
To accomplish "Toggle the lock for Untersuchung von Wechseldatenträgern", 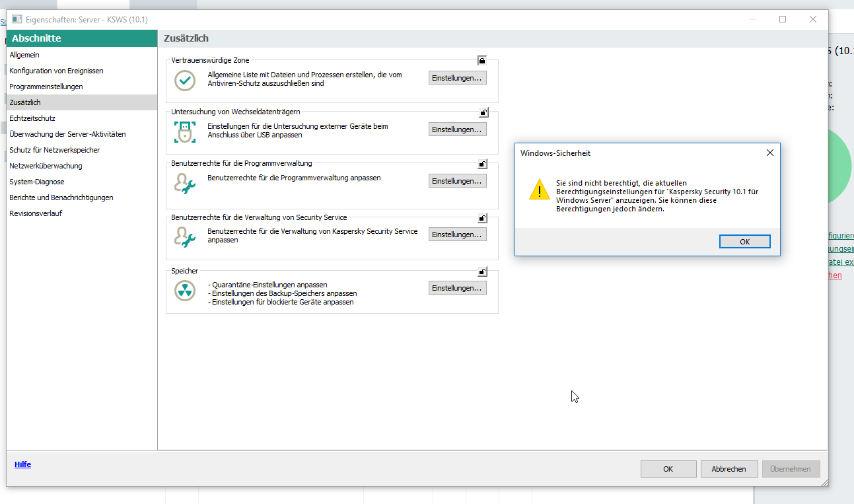I will pos(483,112).
